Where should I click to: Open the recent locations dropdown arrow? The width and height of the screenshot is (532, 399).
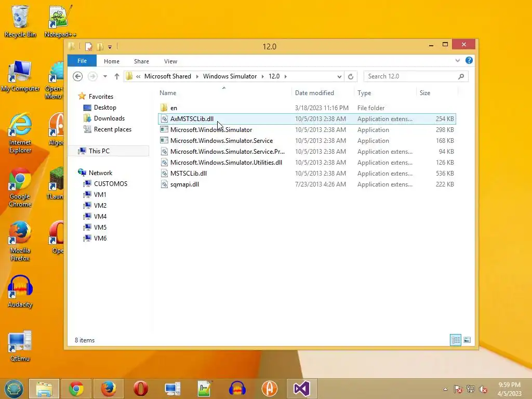105,76
